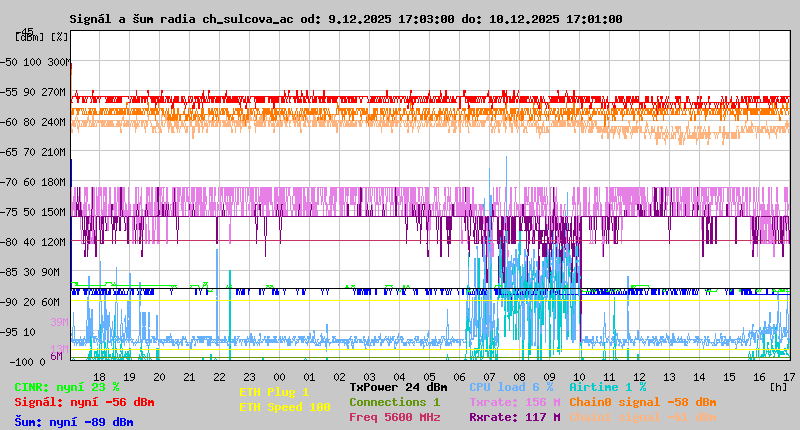The image size is (800, 430).
Task: Click hour label '17' on time axis
Action: pos(789,377)
